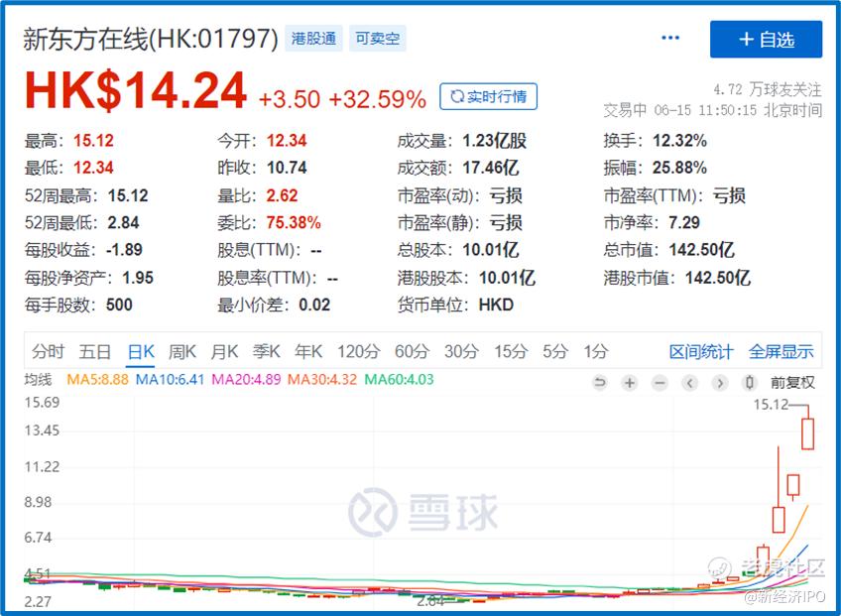Click the 换手 value 12.32%

click(x=679, y=141)
